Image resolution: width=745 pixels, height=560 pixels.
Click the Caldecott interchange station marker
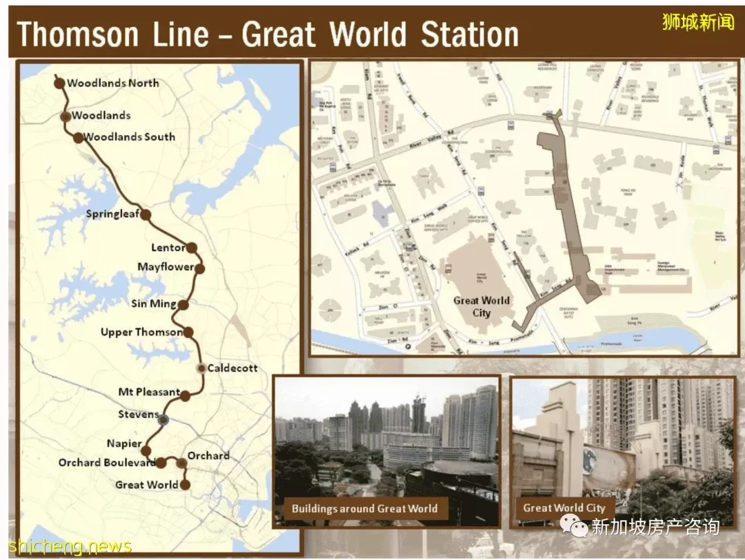coord(201,368)
